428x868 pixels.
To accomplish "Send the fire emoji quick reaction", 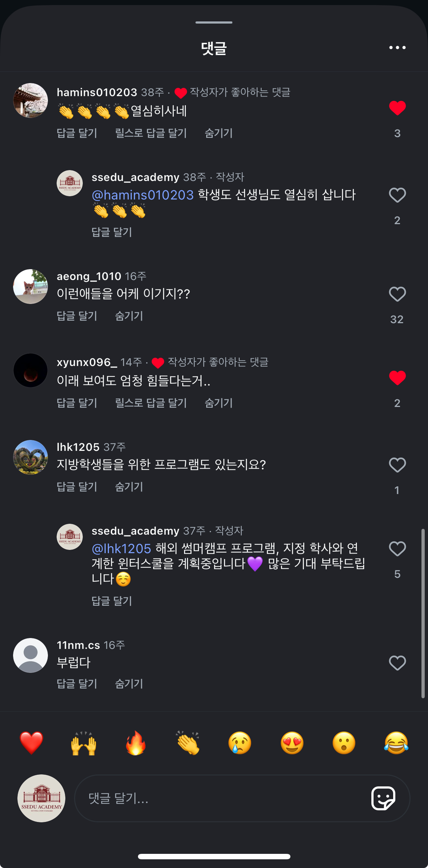I will (136, 742).
